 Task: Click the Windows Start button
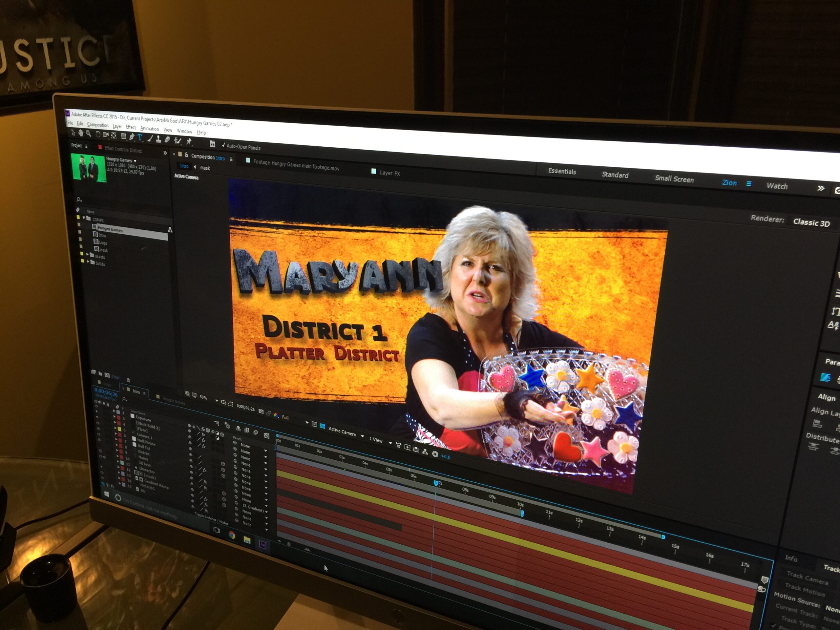107,494
